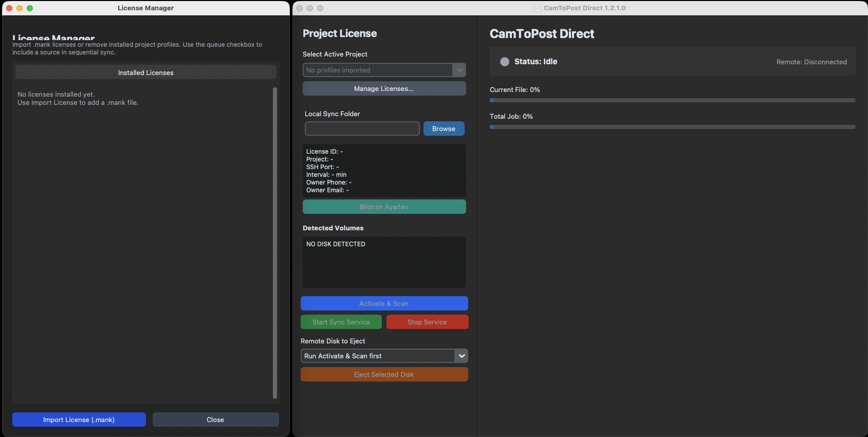Screen dimensions: 868x437
Task: Click the Owner Phone: - line
Action: click(x=329, y=183)
